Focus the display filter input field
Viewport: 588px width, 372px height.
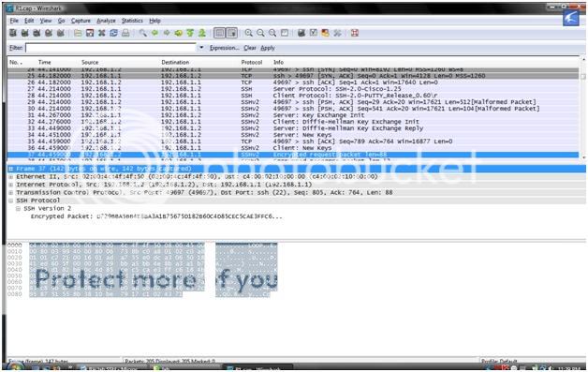[111, 48]
